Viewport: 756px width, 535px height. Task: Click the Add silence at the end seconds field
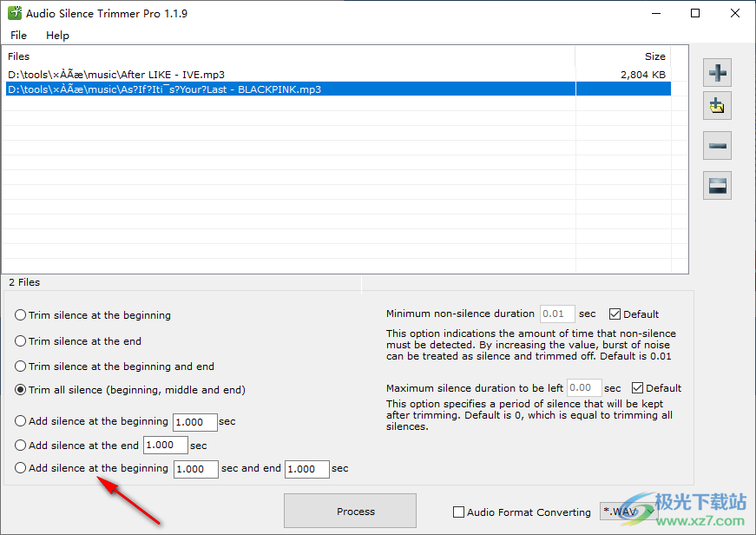165,446
